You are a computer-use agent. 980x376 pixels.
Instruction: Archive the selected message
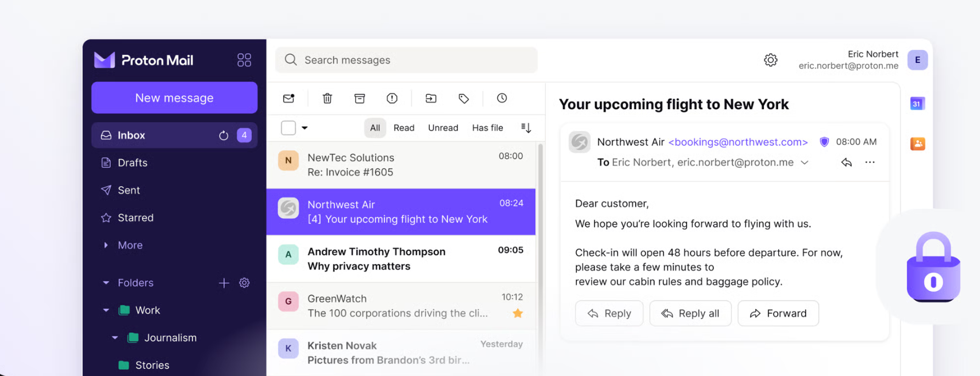pyautogui.click(x=360, y=98)
